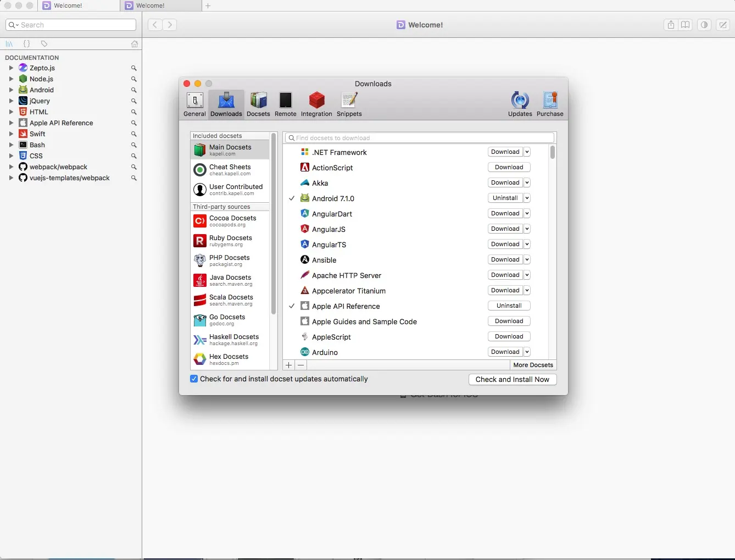Expand the Node.js docset
Screen dimensions: 735x560
pyautogui.click(x=11, y=79)
